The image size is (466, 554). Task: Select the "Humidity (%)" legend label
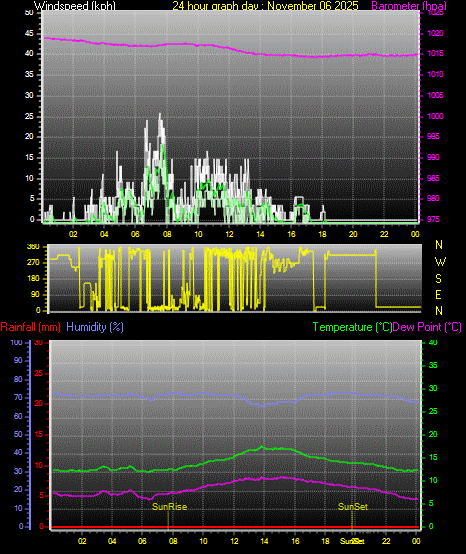95,327
